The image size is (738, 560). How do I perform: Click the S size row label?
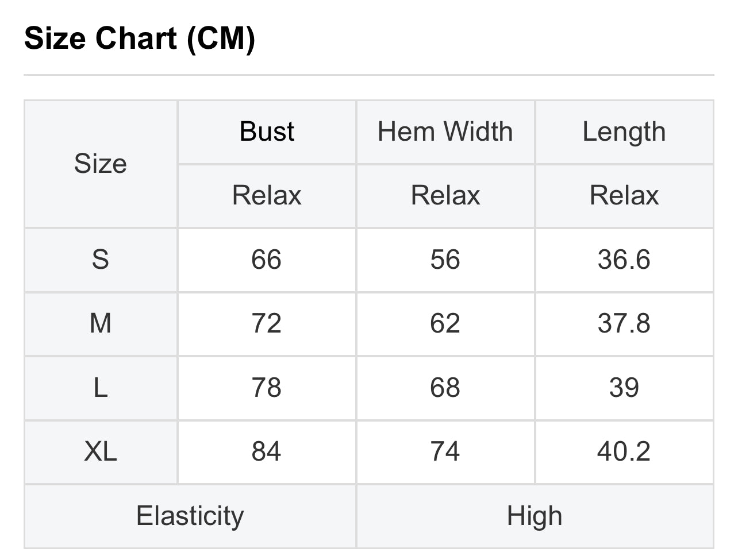click(100, 260)
